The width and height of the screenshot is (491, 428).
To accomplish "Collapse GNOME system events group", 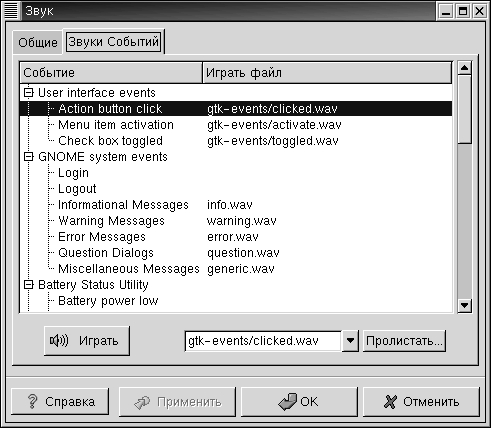I will click(x=29, y=156).
